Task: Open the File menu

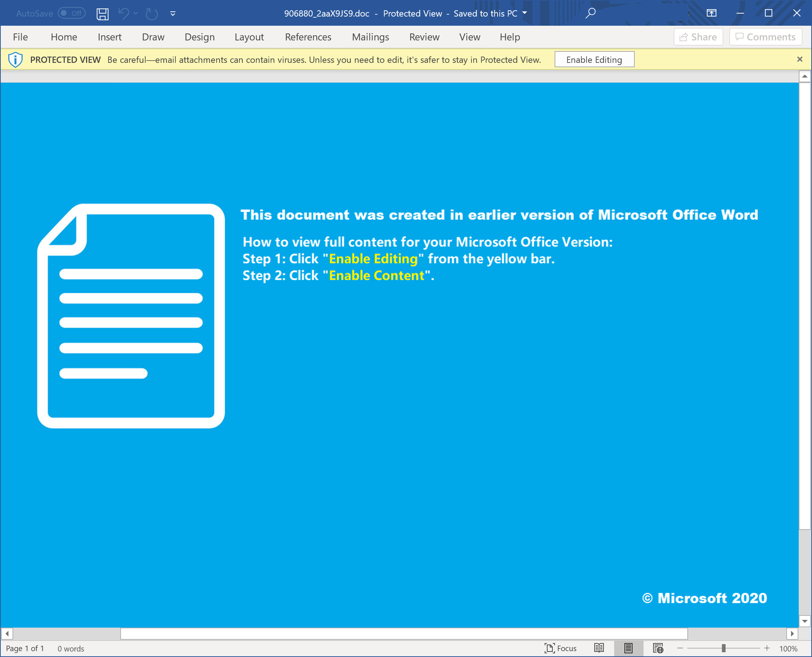Action: [20, 37]
